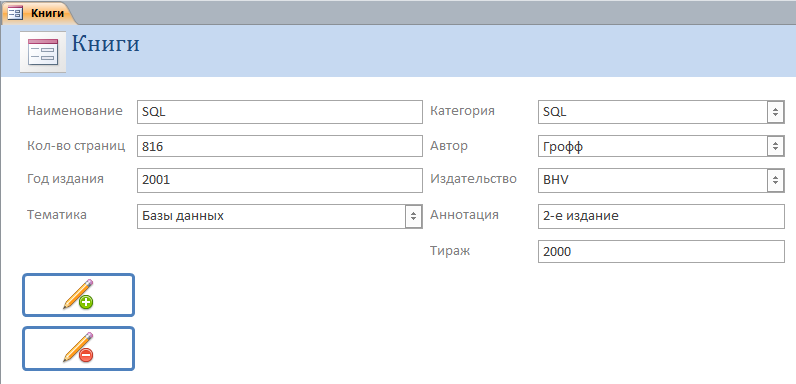Click the Год издания field showing 2001

pos(280,180)
